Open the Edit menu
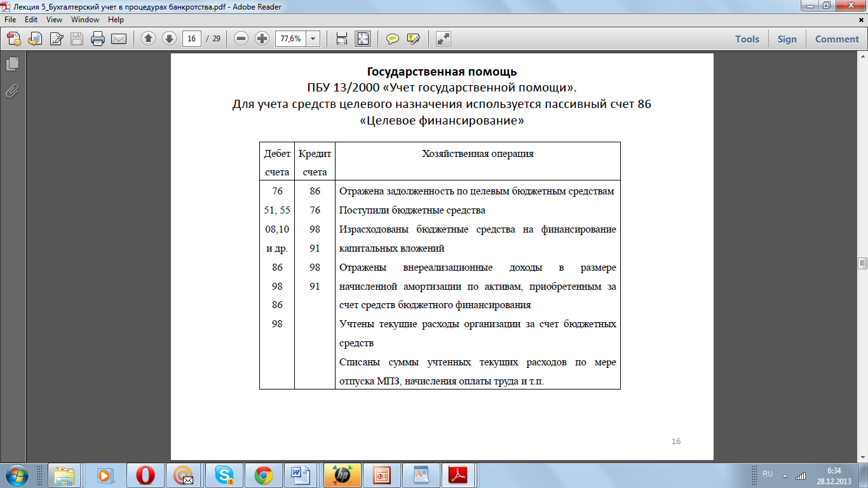This screenshot has height=488, width=868. (x=31, y=20)
